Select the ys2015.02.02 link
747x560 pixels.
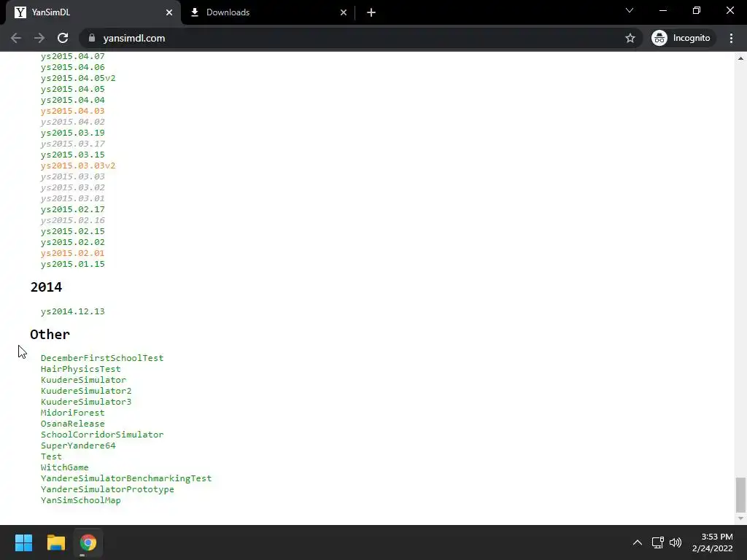tap(72, 242)
